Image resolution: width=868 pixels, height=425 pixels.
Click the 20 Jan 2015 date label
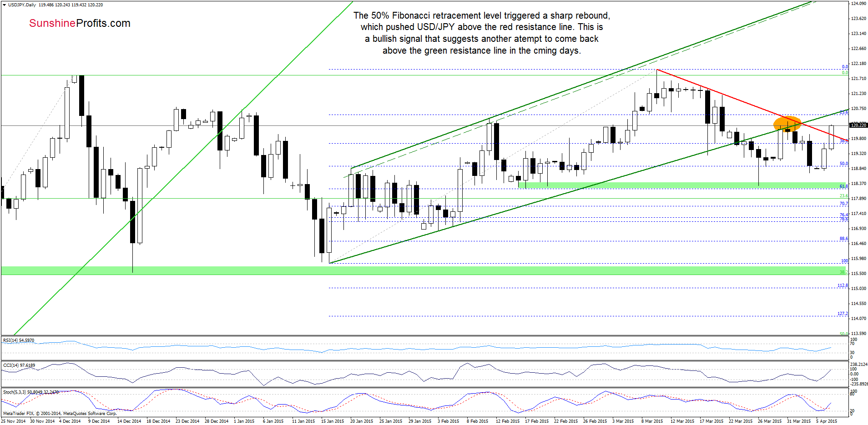point(362,421)
